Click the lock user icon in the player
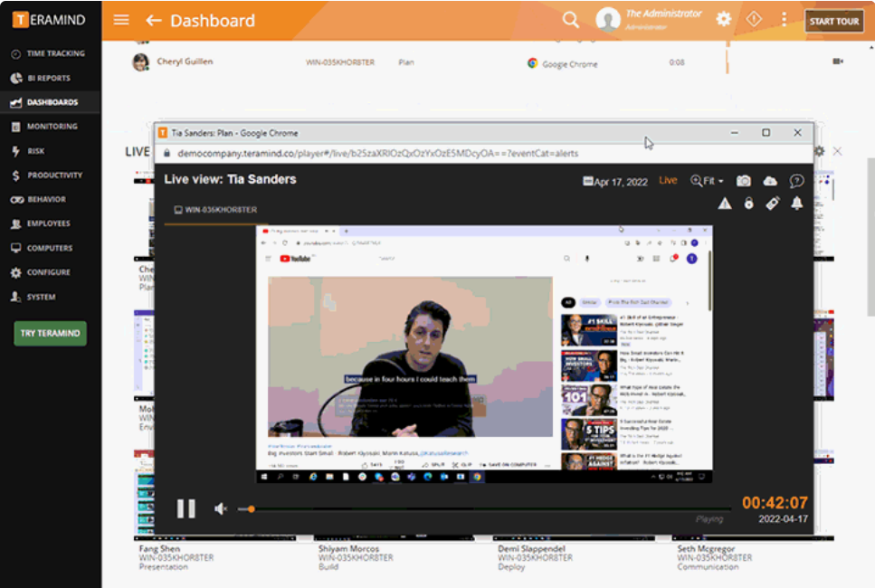Image resolution: width=875 pixels, height=588 pixels. (x=749, y=204)
